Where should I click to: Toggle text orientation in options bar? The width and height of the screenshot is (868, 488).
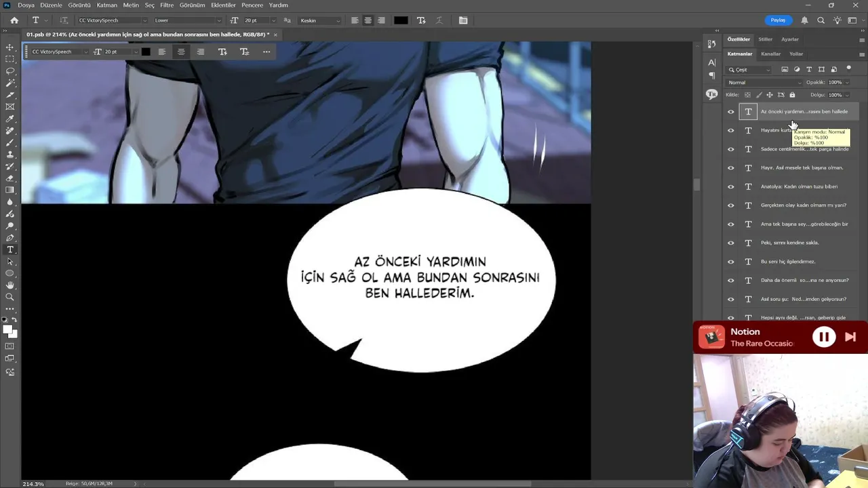coord(64,20)
